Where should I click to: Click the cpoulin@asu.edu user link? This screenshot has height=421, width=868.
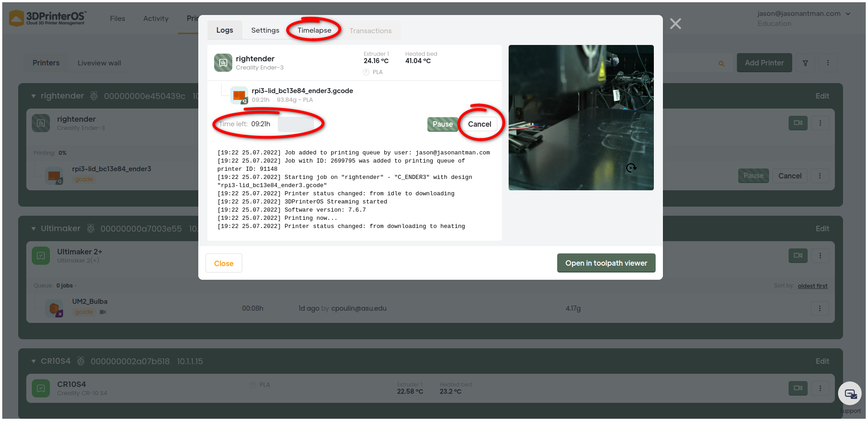click(358, 308)
